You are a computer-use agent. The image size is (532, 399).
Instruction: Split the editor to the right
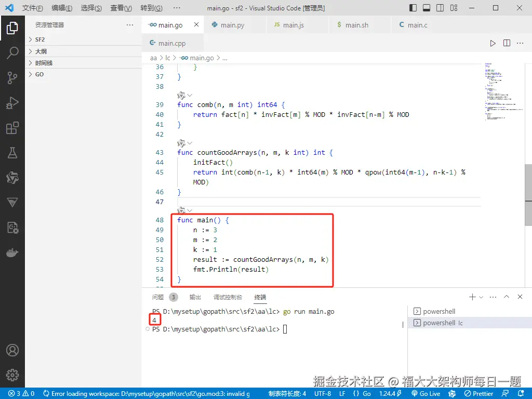[507, 43]
